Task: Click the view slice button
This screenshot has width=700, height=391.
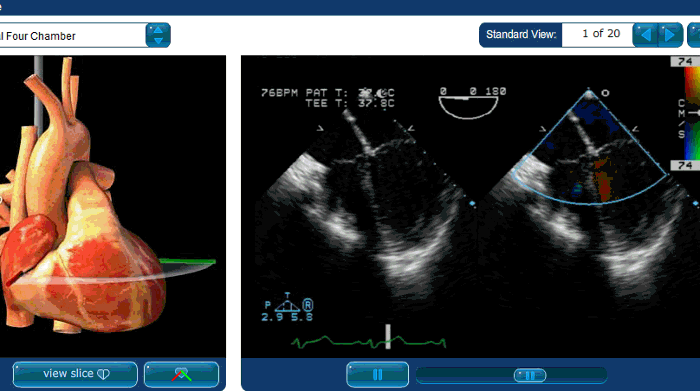Action: pos(75,374)
